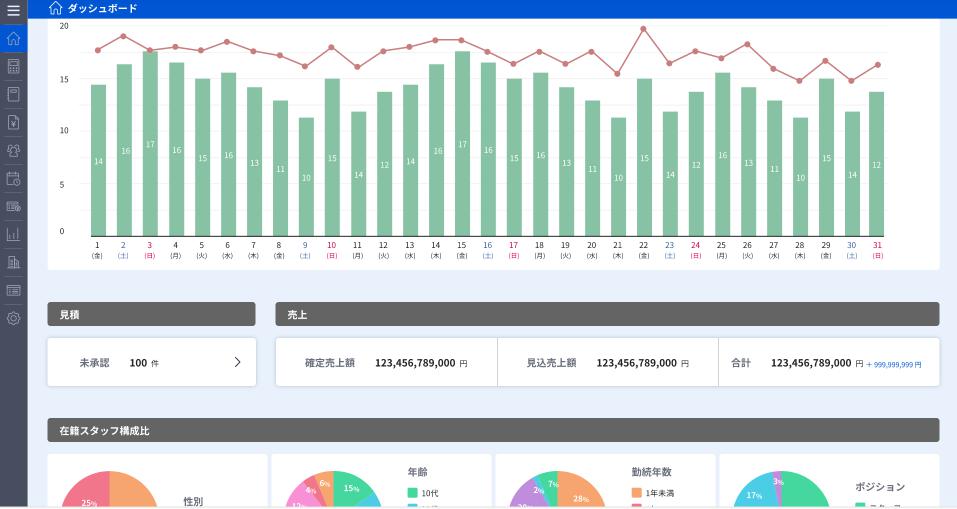Open the building icon in the sidebar
This screenshot has width=957, height=509.
click(x=13, y=262)
